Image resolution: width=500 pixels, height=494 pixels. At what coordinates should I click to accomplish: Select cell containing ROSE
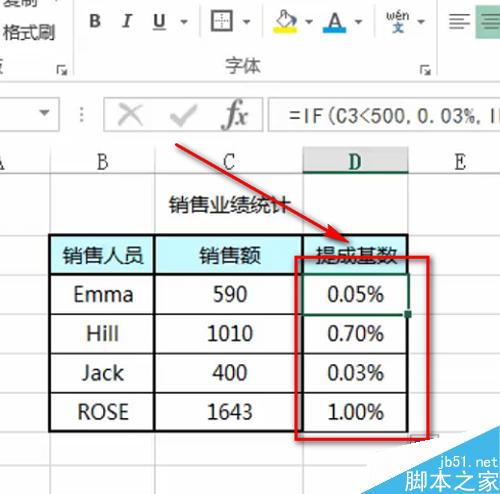tap(102, 412)
